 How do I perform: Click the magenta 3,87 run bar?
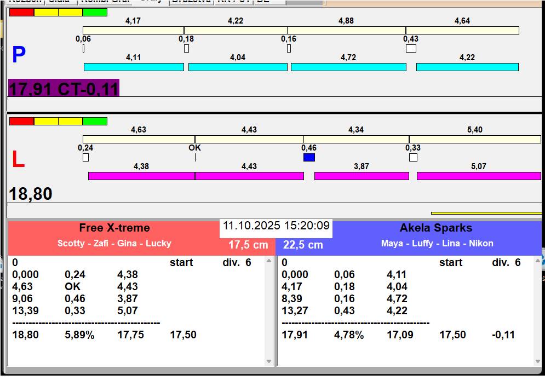tap(362, 176)
